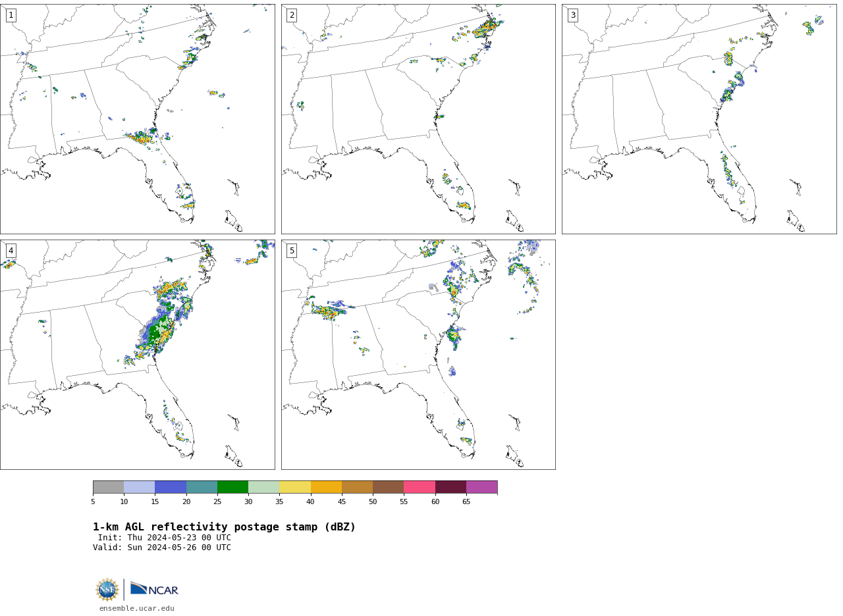
Task: Click the colorbar tick label 25
Action: [x=217, y=502]
